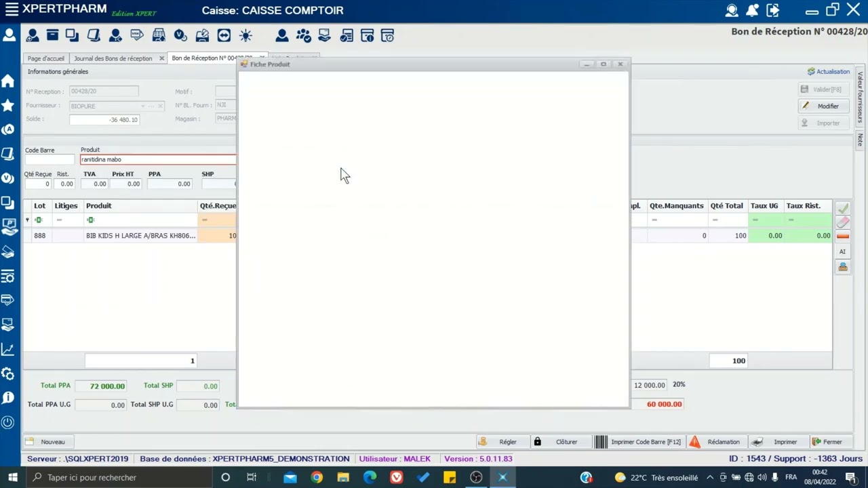Open the checklist document toolbar icon
This screenshot has height=488, width=868.
347,35
